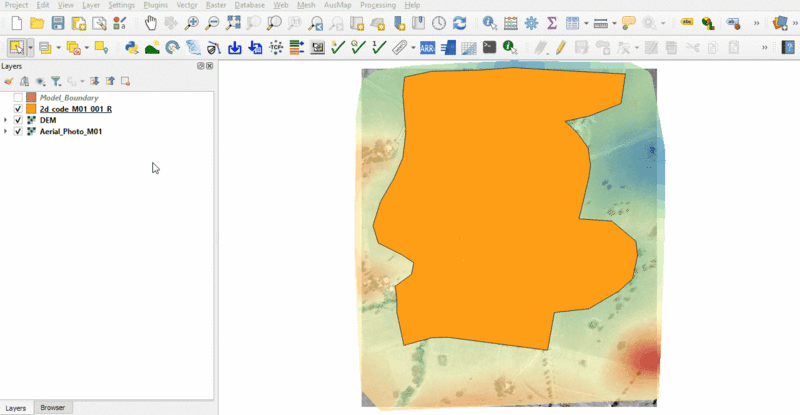Select the Pan Map hand tool
The height and width of the screenshot is (415, 800).
click(x=150, y=22)
